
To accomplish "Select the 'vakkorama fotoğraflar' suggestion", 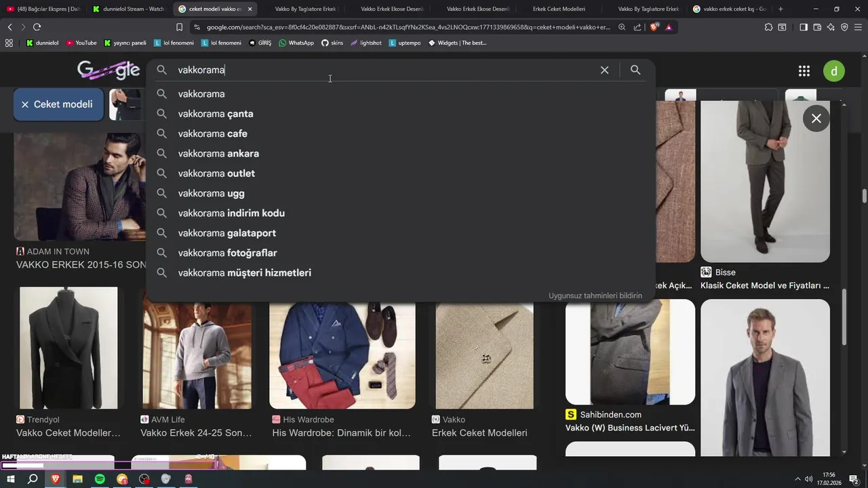I will click(400, 253).
